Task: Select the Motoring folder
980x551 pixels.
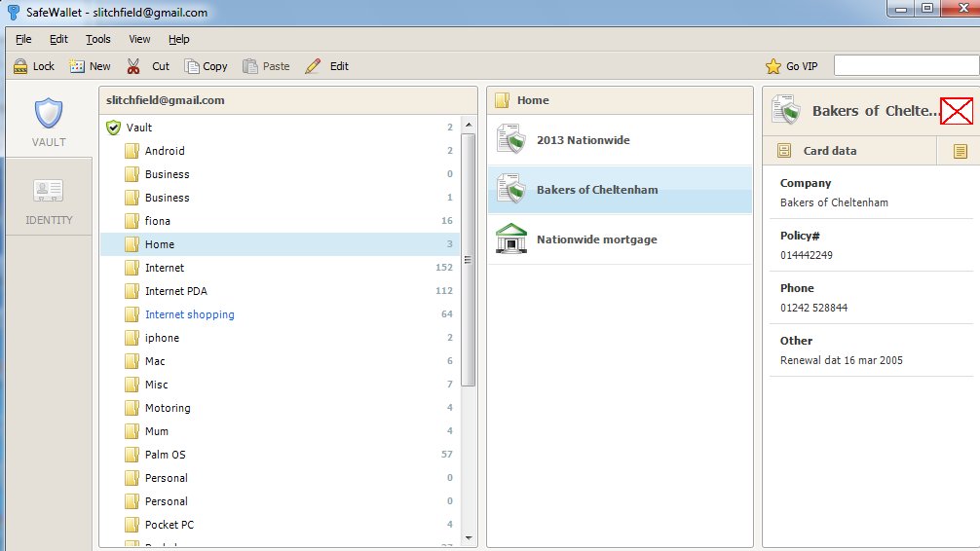Action: 167,408
